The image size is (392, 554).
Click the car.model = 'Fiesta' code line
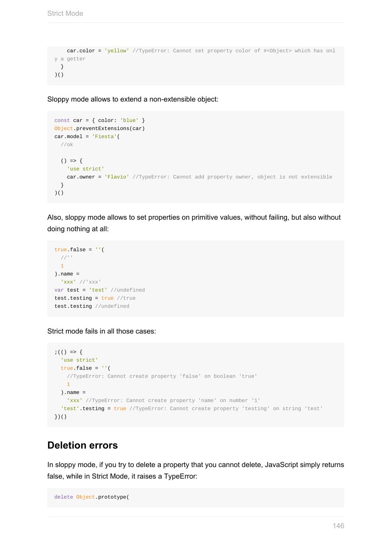87,137
